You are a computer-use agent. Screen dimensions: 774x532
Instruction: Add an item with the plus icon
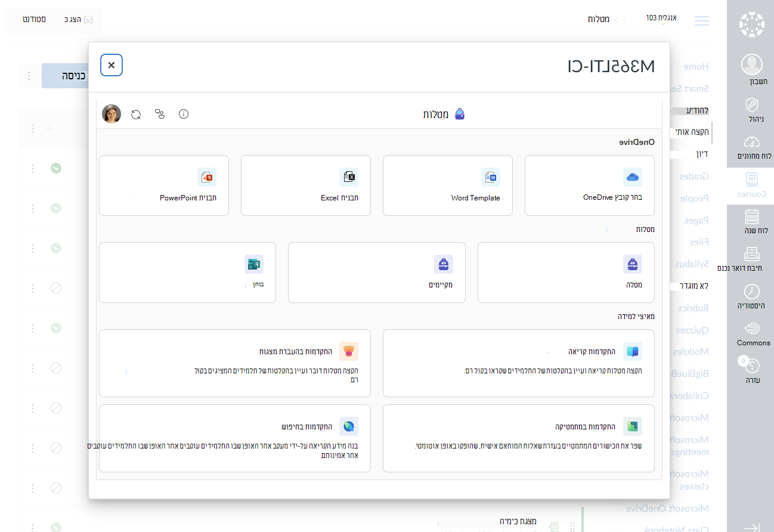pyautogui.click(x=49, y=129)
